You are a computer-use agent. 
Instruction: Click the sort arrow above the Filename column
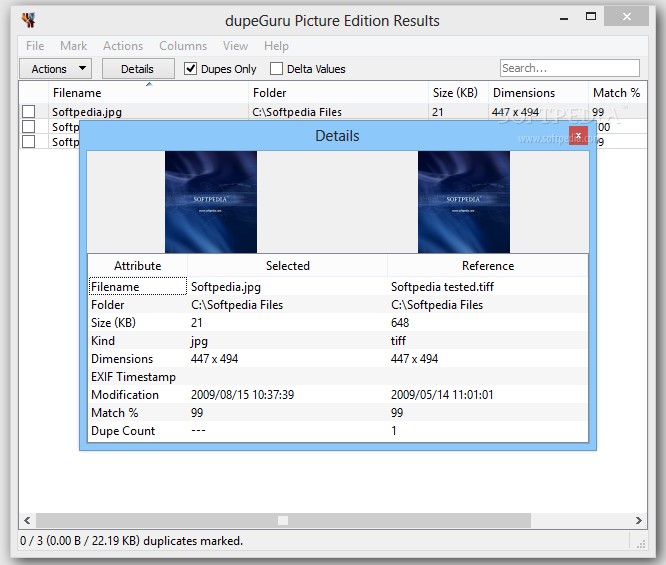click(149, 84)
